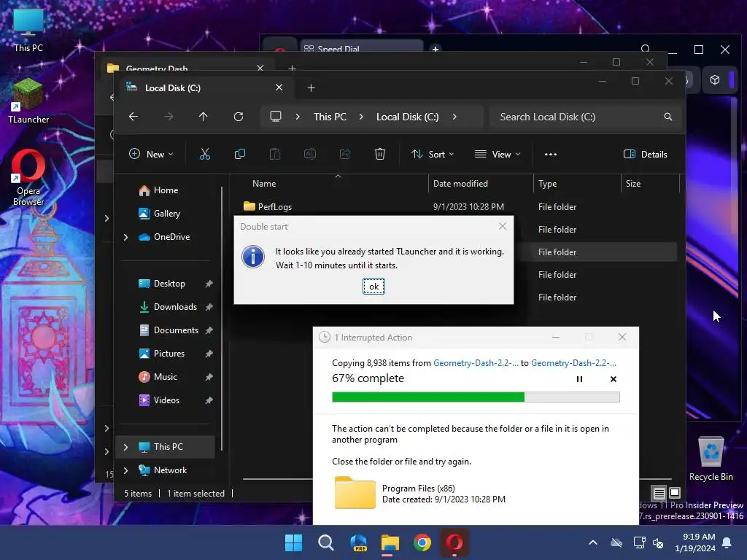Refresh the Local Disk (C:) view
747x560 pixels.
click(x=239, y=117)
